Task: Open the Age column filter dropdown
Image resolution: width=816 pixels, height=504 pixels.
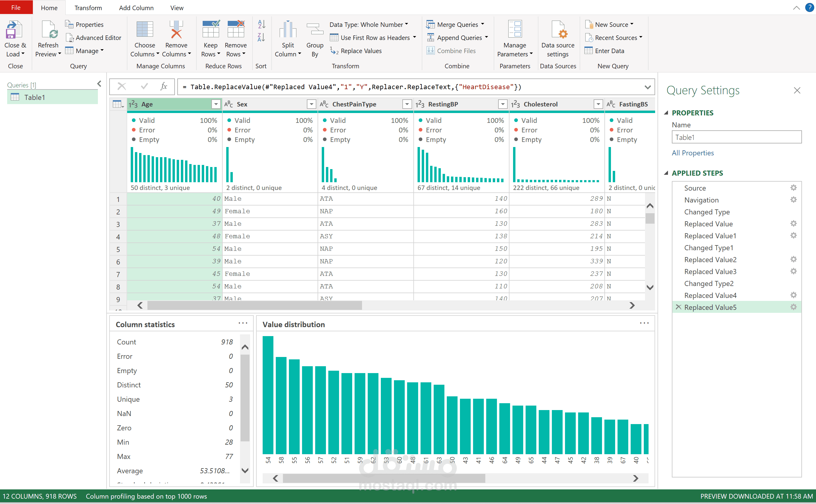Action: tap(216, 104)
